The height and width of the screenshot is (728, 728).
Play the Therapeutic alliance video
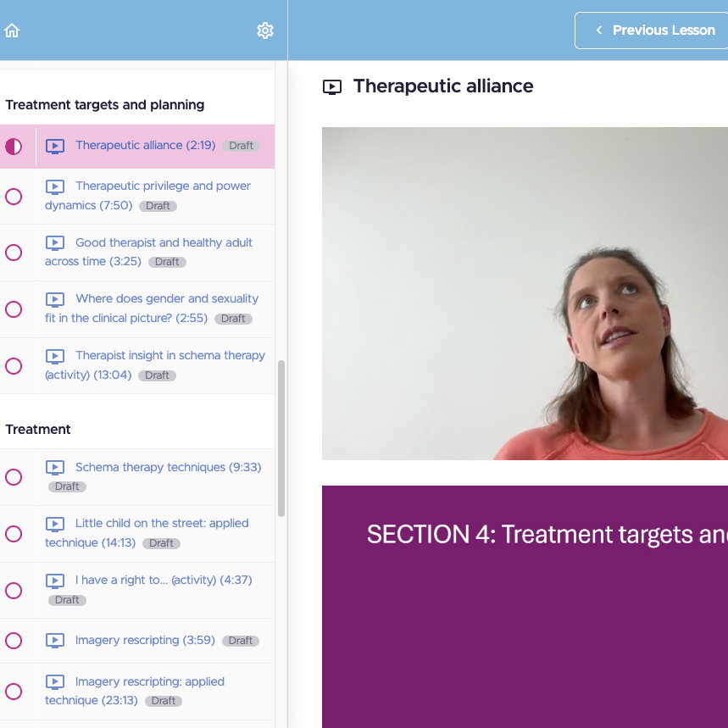point(525,293)
